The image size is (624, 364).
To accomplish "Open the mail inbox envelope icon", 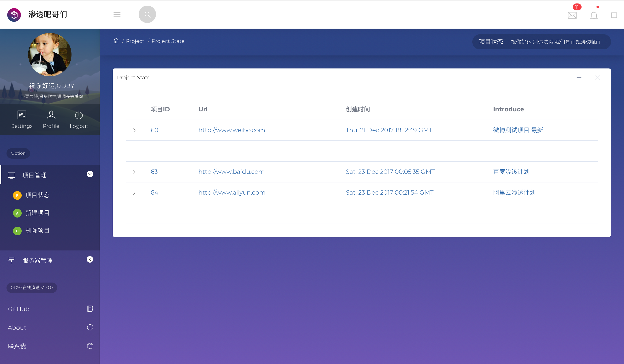I will pyautogui.click(x=572, y=15).
